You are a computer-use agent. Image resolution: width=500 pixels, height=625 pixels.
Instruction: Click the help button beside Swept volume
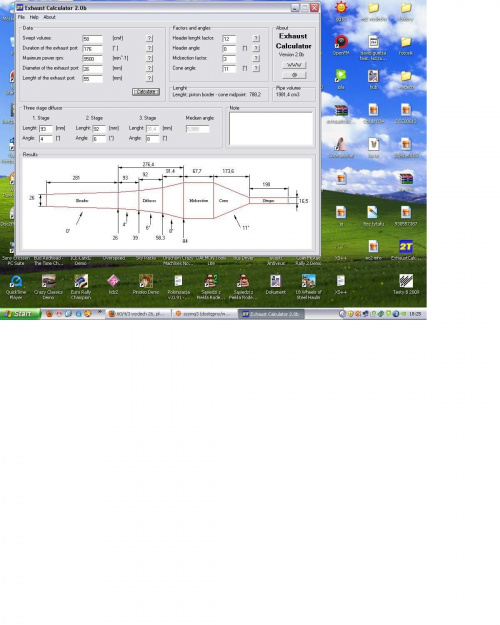[x=149, y=38]
